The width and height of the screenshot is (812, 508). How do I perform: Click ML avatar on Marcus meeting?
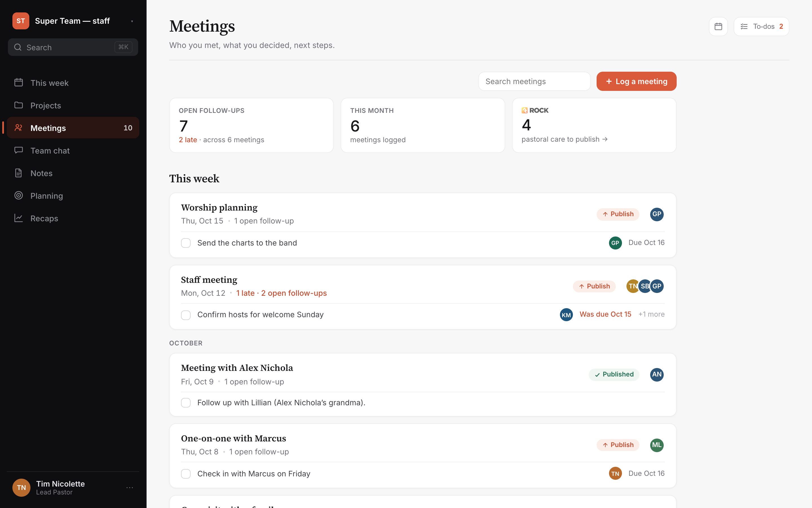pos(657,445)
